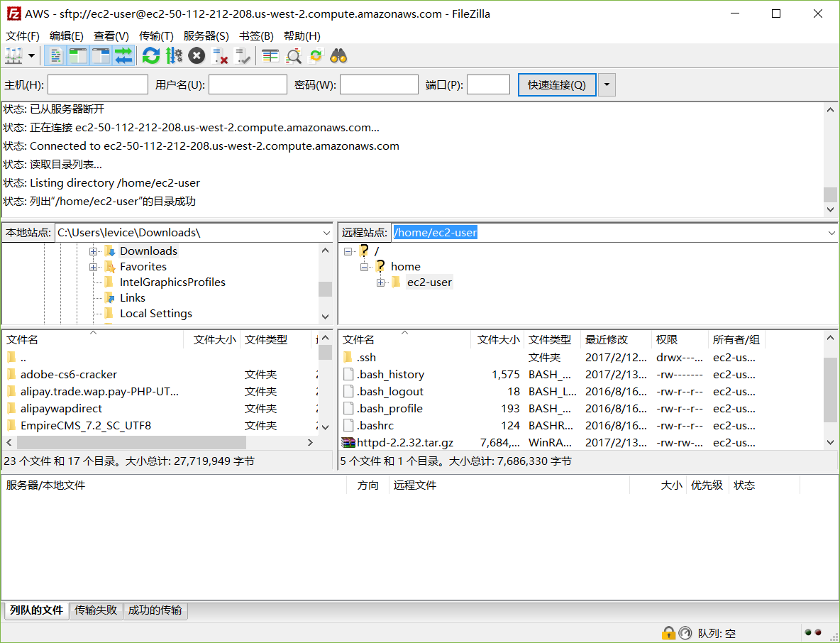Open the Site Manager dropdown arrow
840x643 pixels.
[x=32, y=56]
